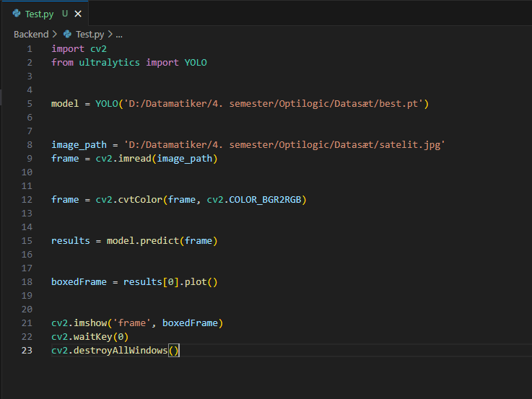Click the Python icon in the breadcrumb
The height and width of the screenshot is (399, 532).
coord(68,34)
